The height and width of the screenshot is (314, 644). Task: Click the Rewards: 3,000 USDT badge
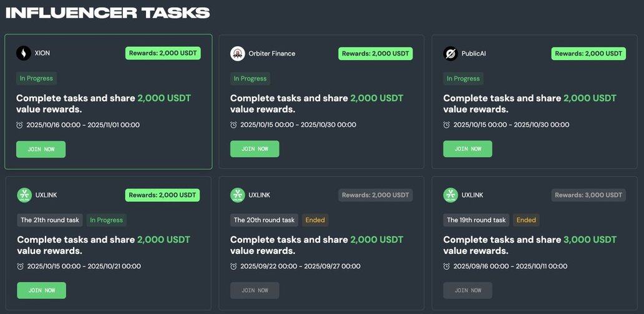coord(588,195)
